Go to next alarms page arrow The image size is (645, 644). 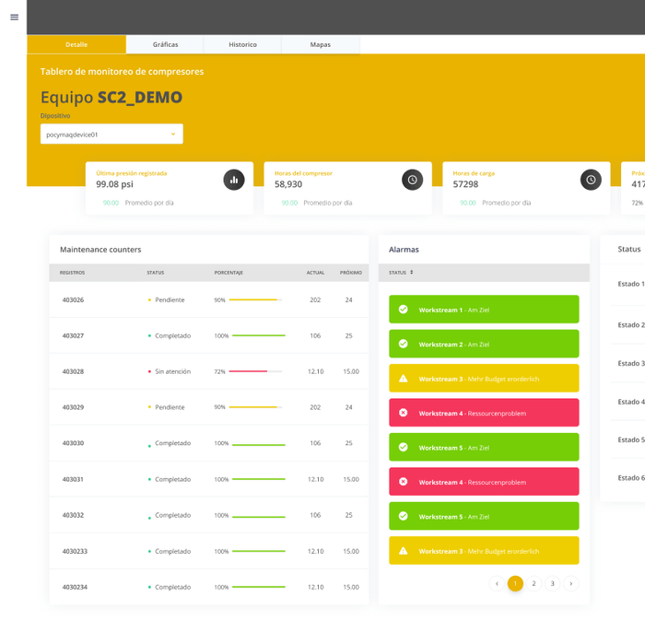click(x=571, y=583)
